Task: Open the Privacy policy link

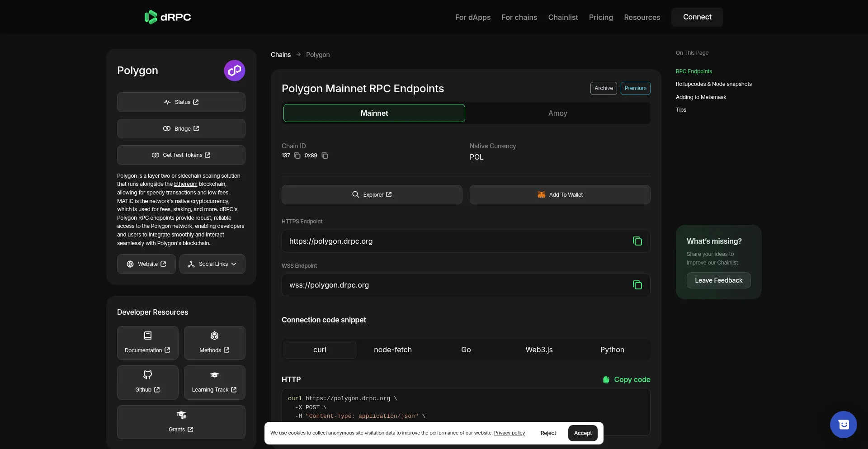Action: (509, 433)
